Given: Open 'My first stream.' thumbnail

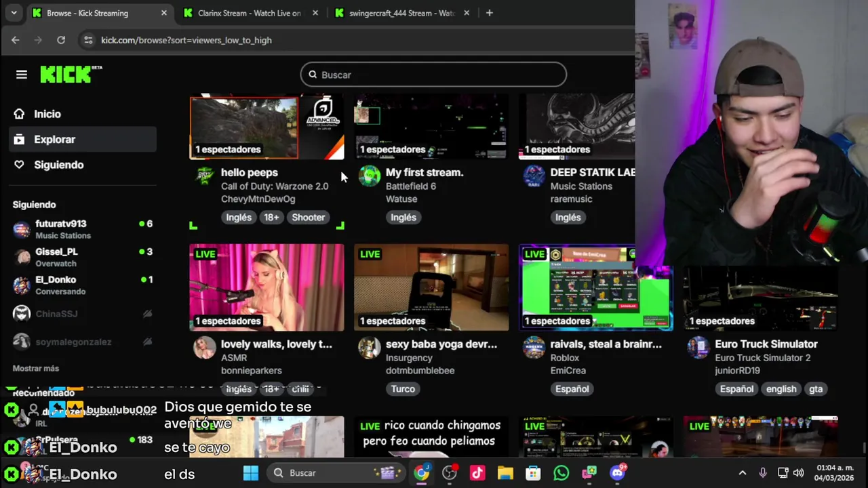Looking at the screenshot, I should pyautogui.click(x=431, y=127).
